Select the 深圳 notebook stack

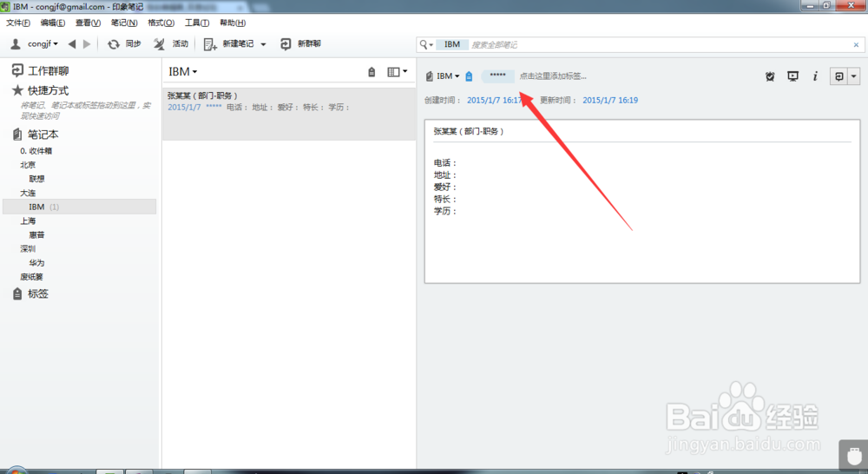tap(28, 248)
